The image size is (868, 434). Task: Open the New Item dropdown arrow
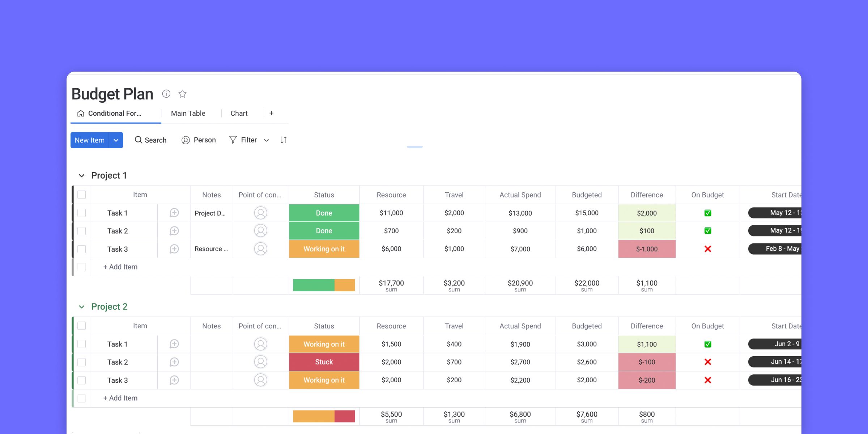(x=116, y=140)
